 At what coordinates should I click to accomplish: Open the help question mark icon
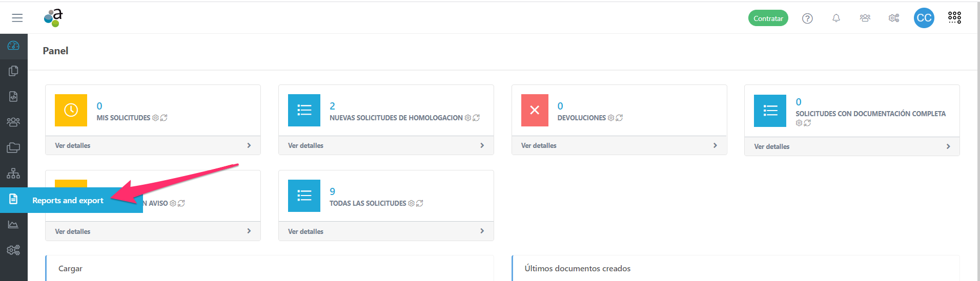[807, 18]
